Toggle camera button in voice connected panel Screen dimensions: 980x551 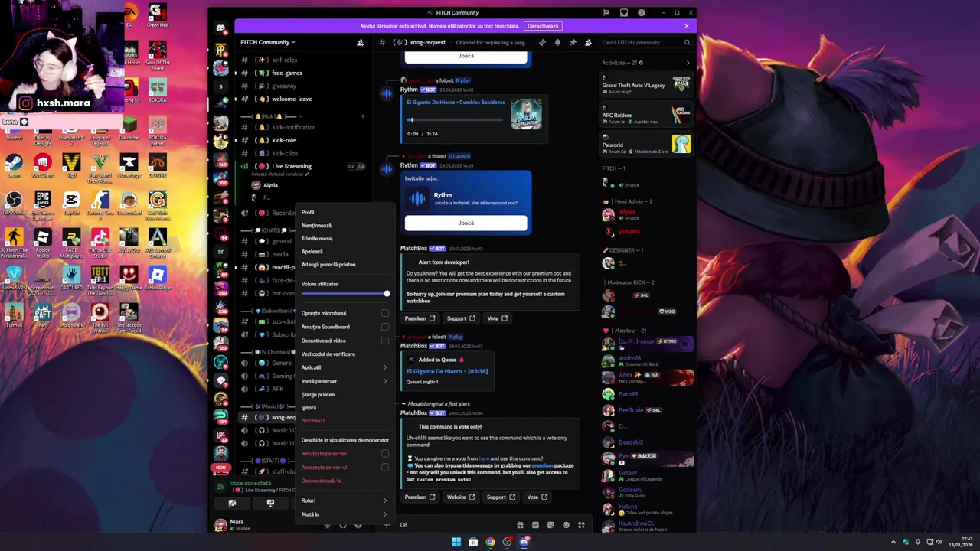tap(232, 504)
